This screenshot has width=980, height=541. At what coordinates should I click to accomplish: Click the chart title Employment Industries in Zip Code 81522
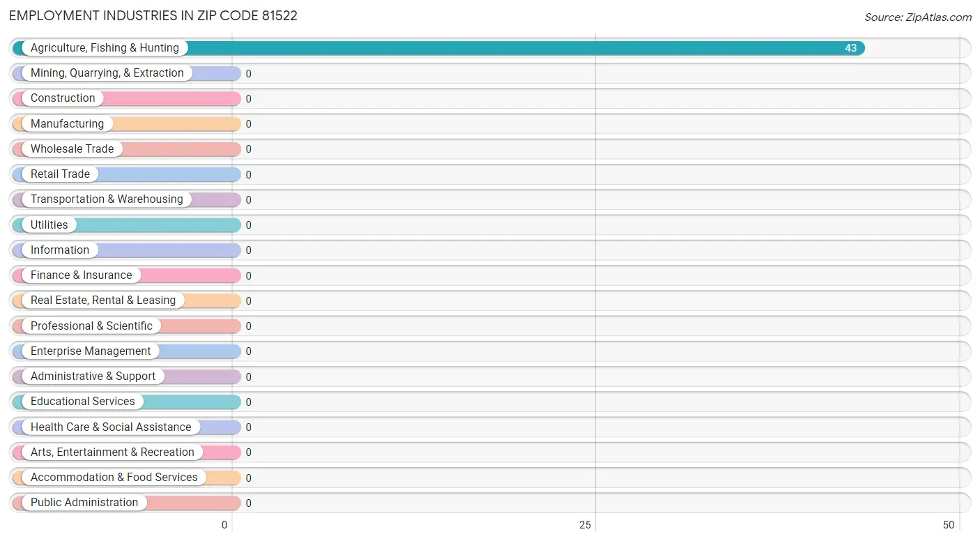(153, 15)
